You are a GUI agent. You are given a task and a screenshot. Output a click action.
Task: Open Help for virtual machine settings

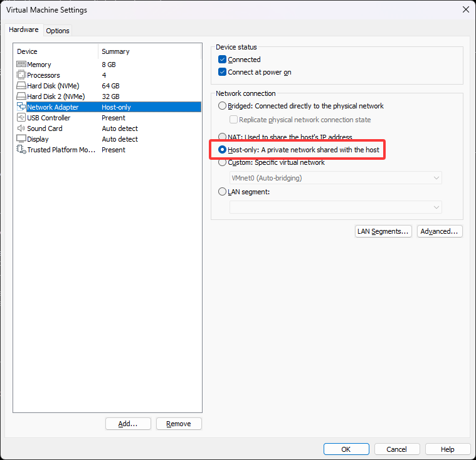[447, 449]
